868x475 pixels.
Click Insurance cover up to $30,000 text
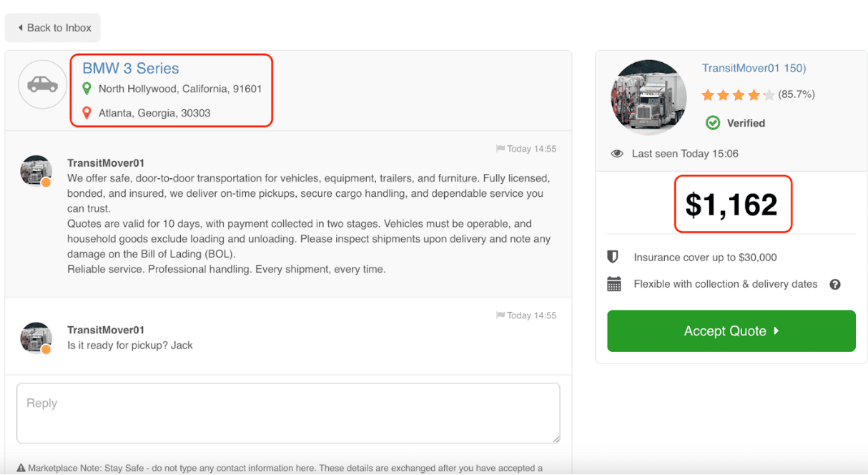pos(705,258)
